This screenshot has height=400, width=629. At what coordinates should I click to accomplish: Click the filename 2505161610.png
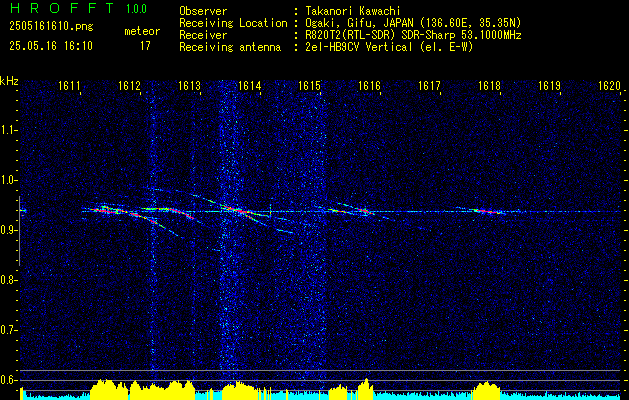tap(51, 26)
